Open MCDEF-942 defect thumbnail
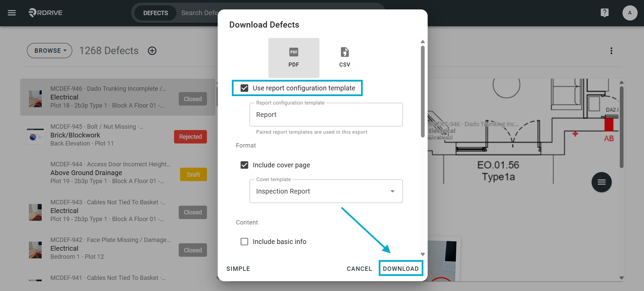This screenshot has width=644, height=291. (x=35, y=250)
